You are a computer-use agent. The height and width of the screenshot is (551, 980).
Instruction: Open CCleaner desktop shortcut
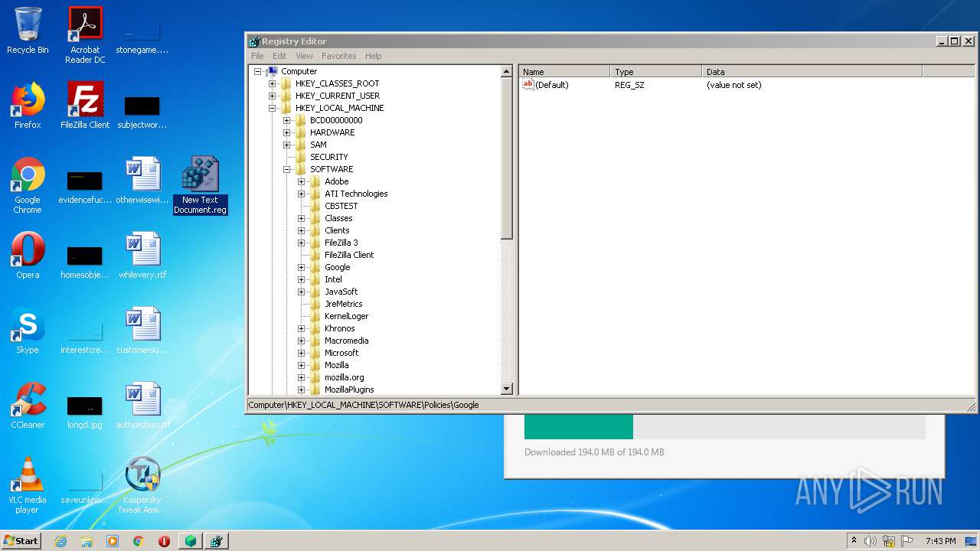(28, 406)
